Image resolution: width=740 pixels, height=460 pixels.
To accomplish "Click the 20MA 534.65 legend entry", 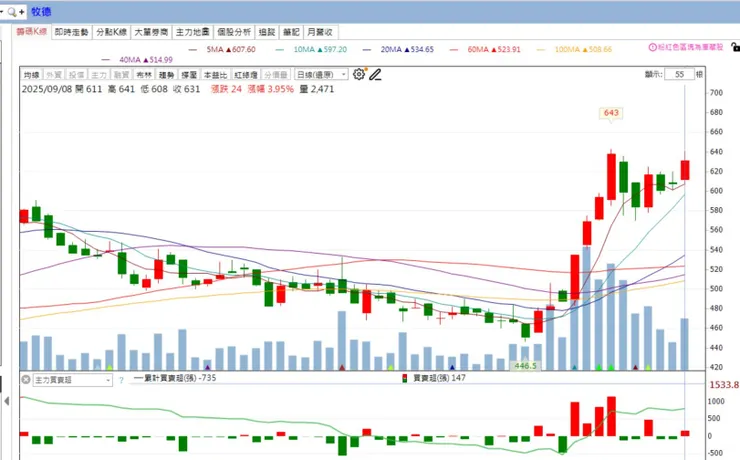I will tap(398, 49).
